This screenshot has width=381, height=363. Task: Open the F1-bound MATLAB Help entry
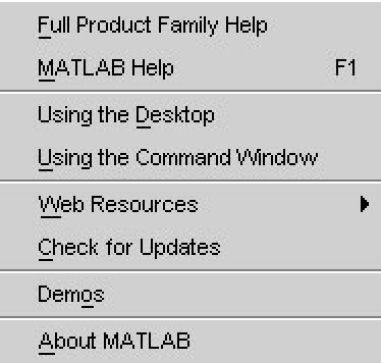pyautogui.click(x=190, y=68)
